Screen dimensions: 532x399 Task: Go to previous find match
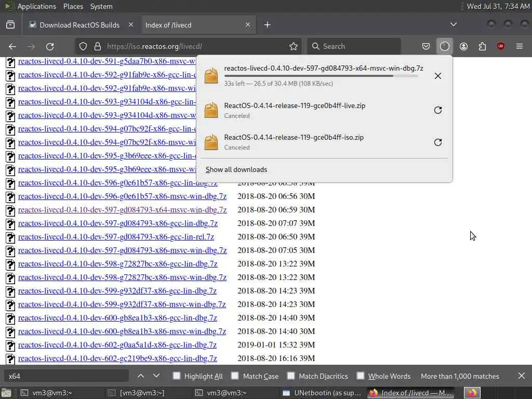(141, 376)
